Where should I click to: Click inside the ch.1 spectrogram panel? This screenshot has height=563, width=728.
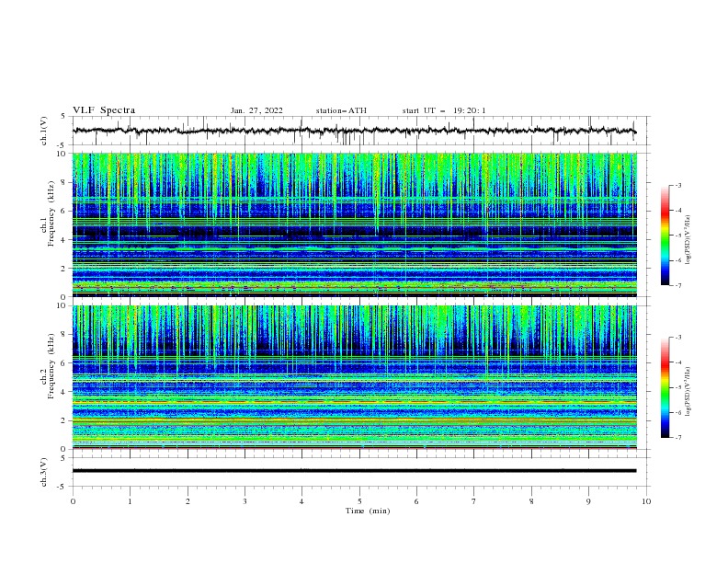[x=354, y=224]
